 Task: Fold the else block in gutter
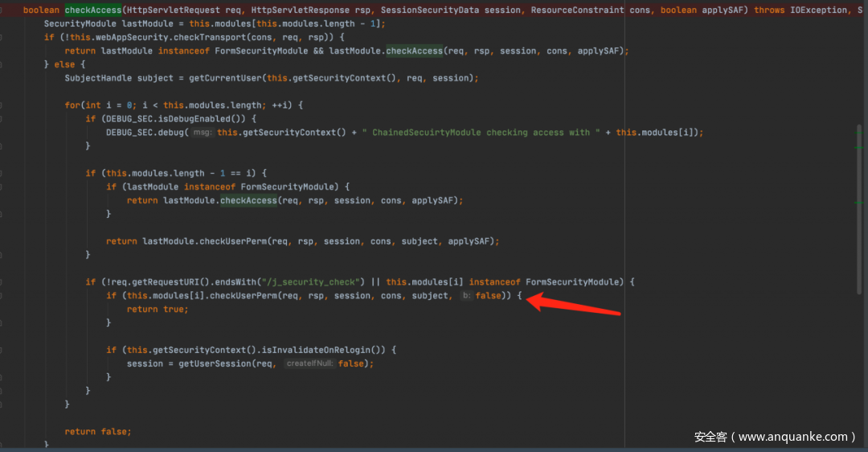3,64
